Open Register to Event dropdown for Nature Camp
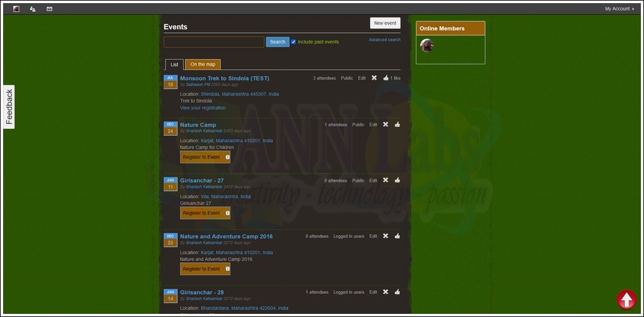 pos(227,157)
